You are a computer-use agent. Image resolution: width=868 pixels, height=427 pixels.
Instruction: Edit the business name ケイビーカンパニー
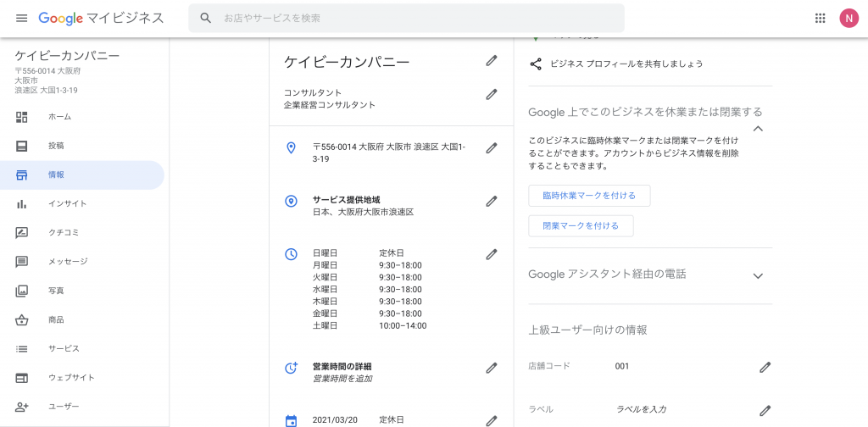pyautogui.click(x=492, y=61)
